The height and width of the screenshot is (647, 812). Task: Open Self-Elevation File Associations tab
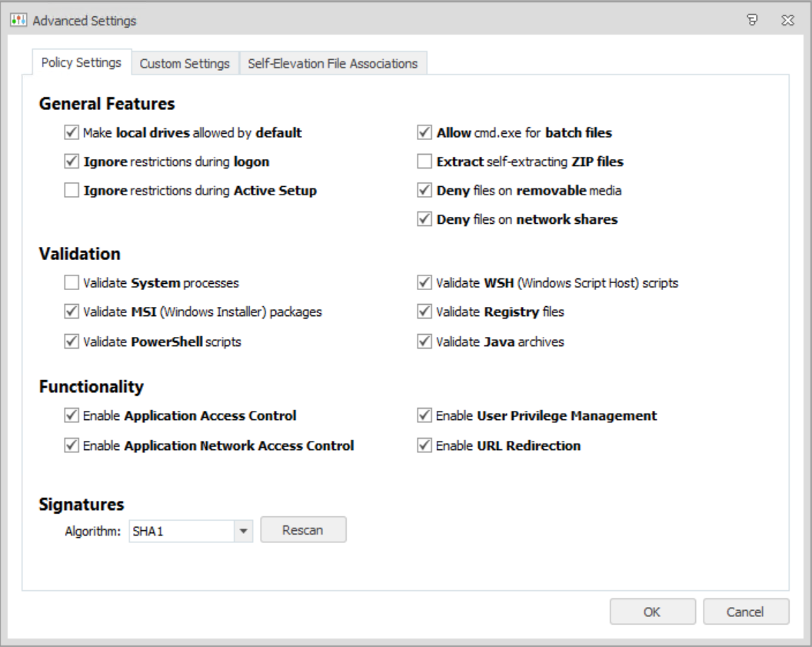[x=332, y=64]
